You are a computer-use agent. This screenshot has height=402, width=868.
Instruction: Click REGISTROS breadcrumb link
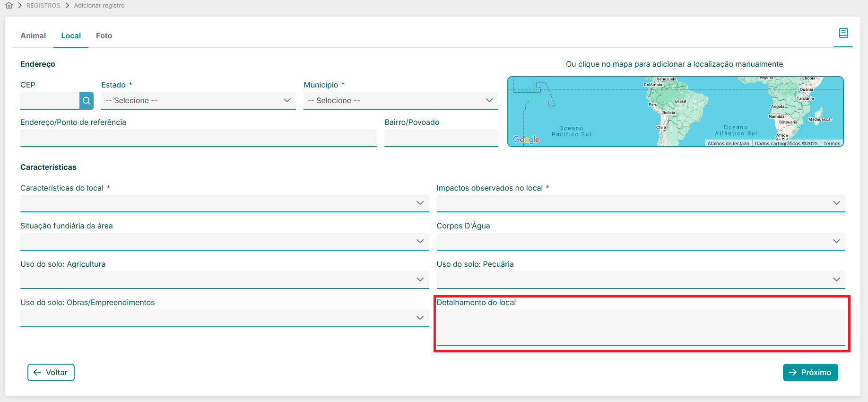[43, 6]
